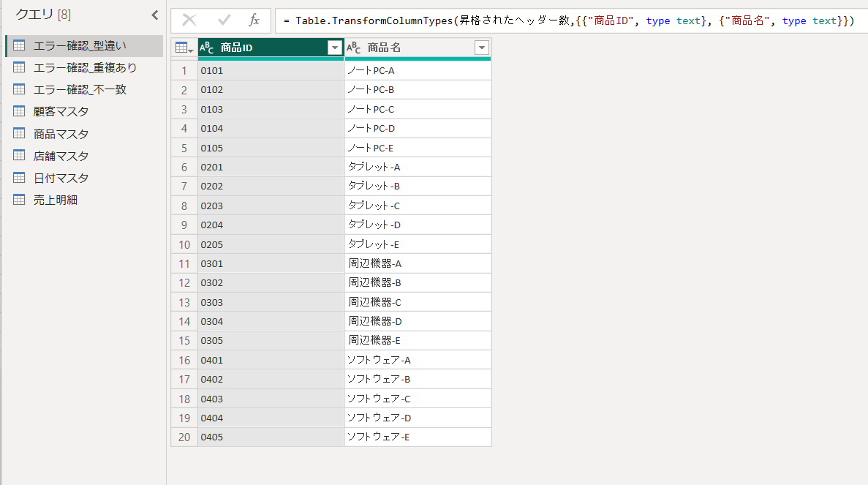Select cell with 商品ID 0304

pos(271,321)
